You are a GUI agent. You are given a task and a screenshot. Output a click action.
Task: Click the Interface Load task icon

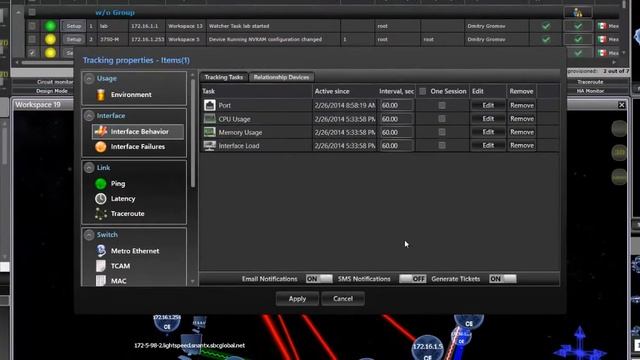pyautogui.click(x=210, y=146)
